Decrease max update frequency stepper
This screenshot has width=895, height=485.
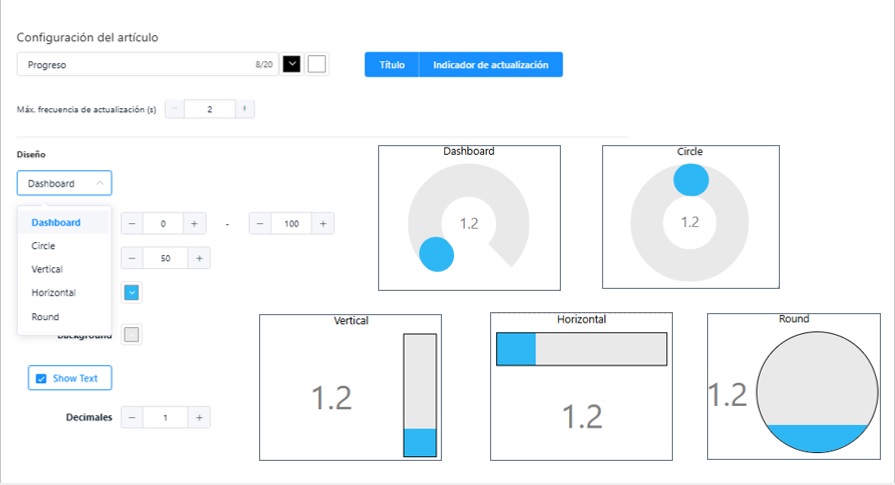[x=175, y=109]
